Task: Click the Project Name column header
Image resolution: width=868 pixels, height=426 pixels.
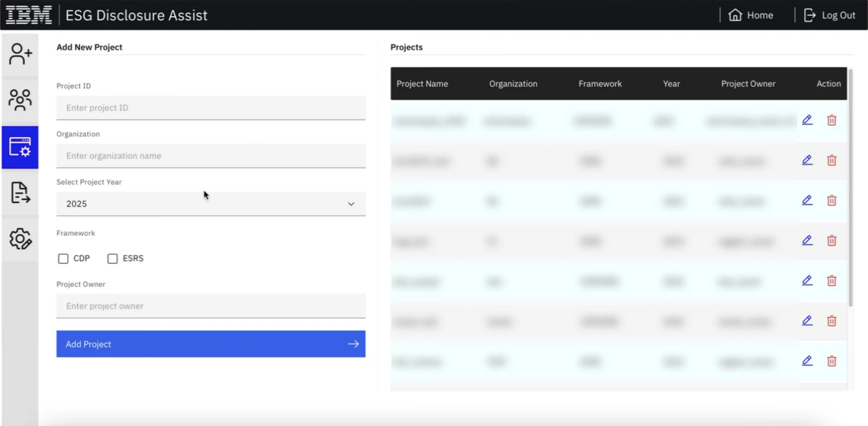Action: 422,83
